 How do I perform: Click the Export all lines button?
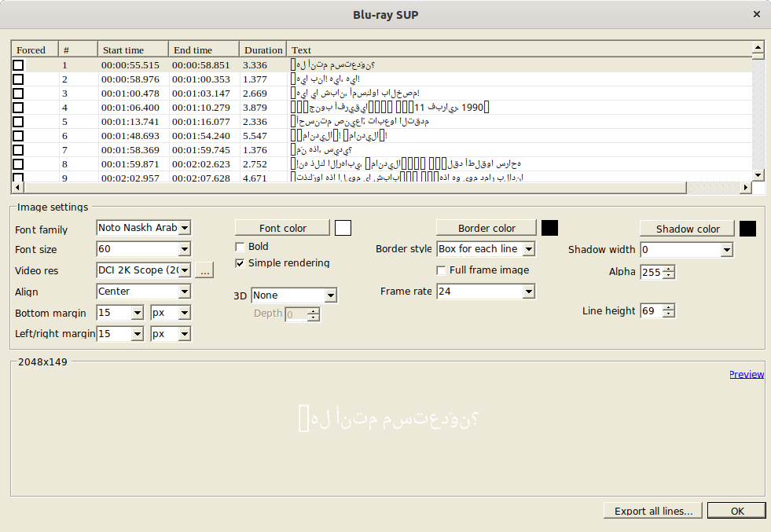click(x=653, y=511)
